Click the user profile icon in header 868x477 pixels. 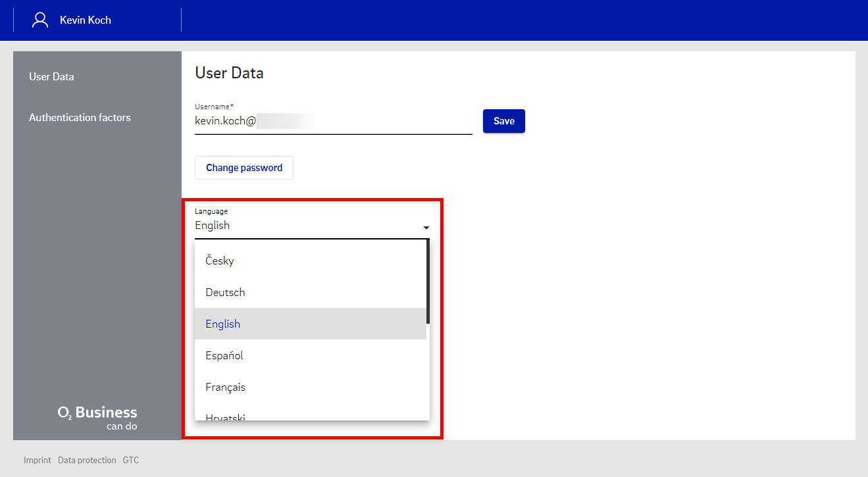click(x=40, y=20)
